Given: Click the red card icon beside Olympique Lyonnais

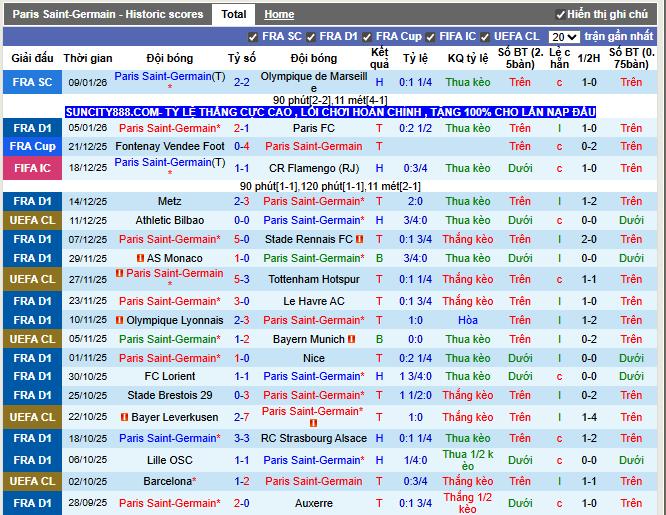Looking at the screenshot, I should (x=119, y=320).
